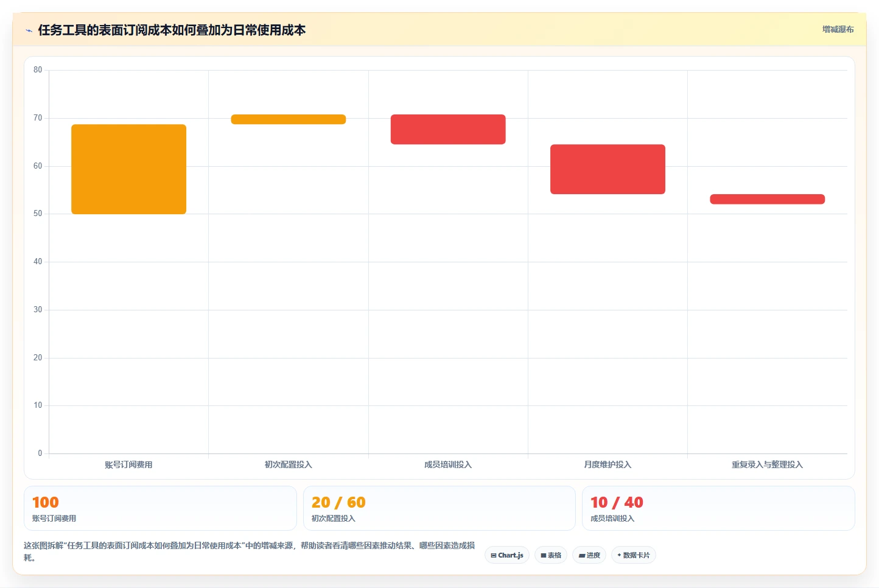Click the y-axis value 80
Image resolution: width=879 pixels, height=588 pixels.
[x=38, y=70]
